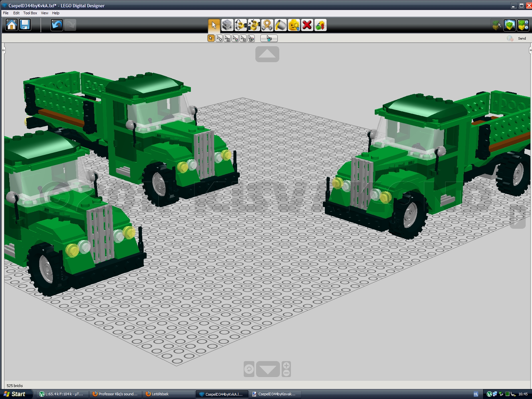Choose multiple selection sub-tool

point(219,38)
